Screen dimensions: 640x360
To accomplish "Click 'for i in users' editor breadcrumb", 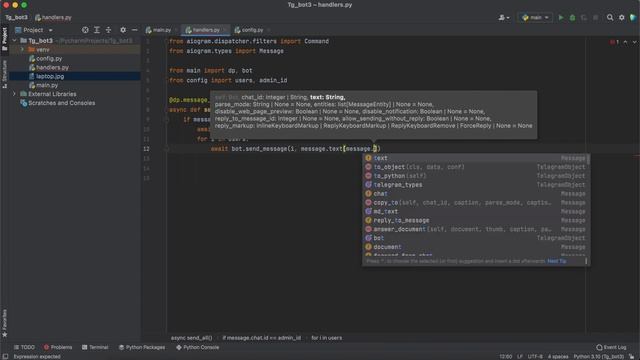I will [x=327, y=338].
